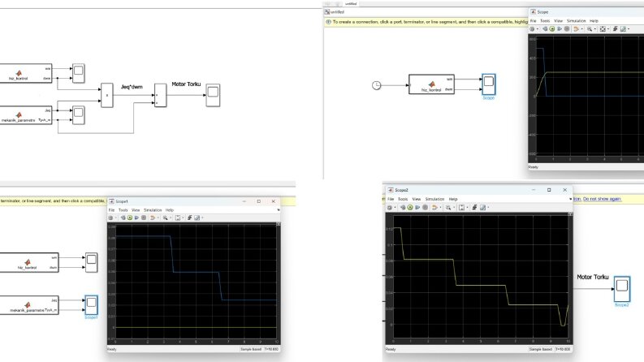
Task: Select Zoom tool in Scope1 toolbar
Action: click(165, 218)
